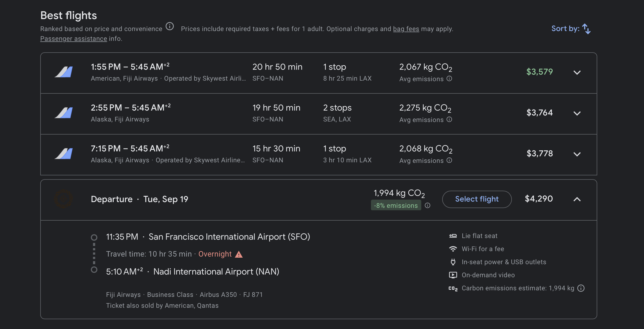Click emissions info icon for 2,068 kg flight
Screen dimensions: 644x329
(449, 160)
